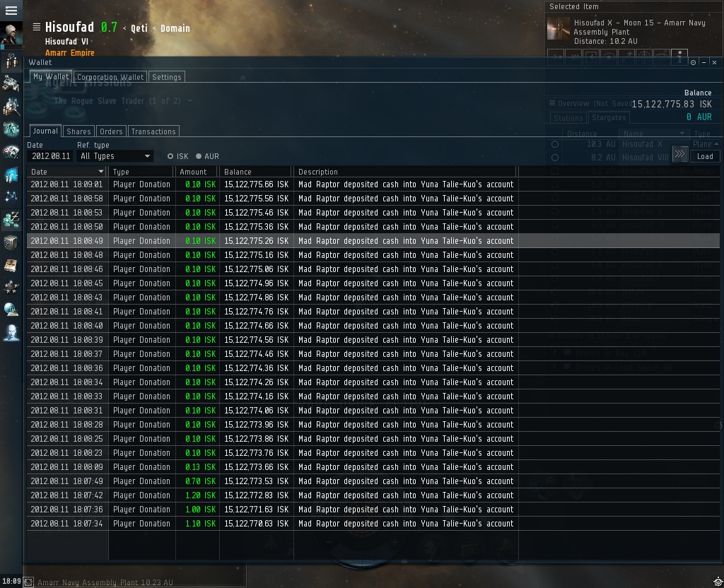Screen dimensions: 724x588
Task: Open the Overview window menu icon
Action: pyautogui.click(x=551, y=103)
